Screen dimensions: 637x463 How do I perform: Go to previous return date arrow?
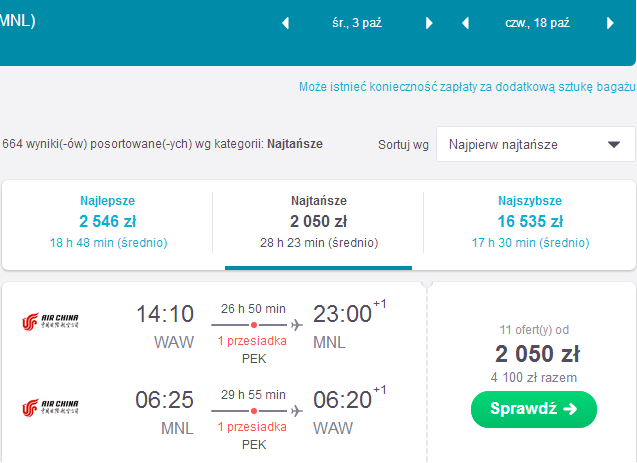point(466,23)
